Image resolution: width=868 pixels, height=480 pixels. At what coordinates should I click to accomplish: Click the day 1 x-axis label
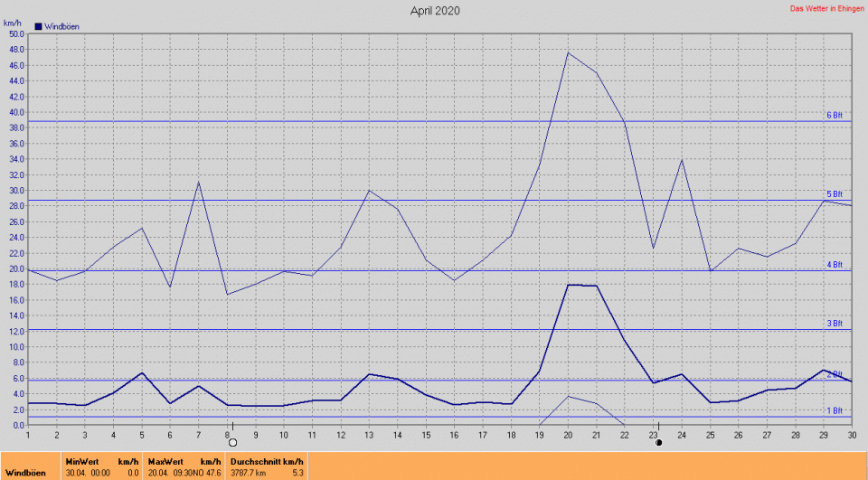[28, 435]
